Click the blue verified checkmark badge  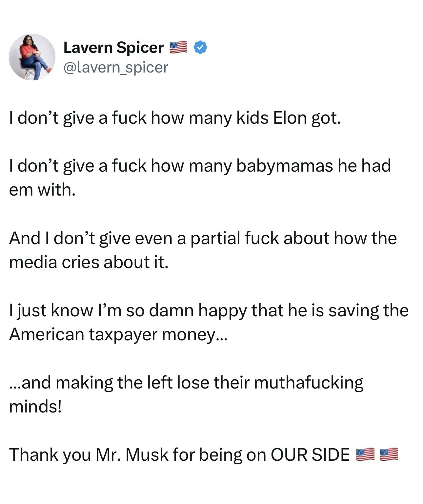point(200,48)
